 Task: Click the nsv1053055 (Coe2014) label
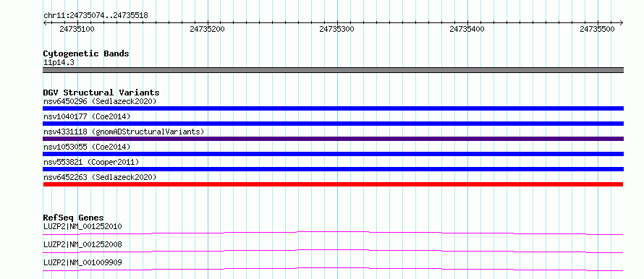click(x=87, y=147)
